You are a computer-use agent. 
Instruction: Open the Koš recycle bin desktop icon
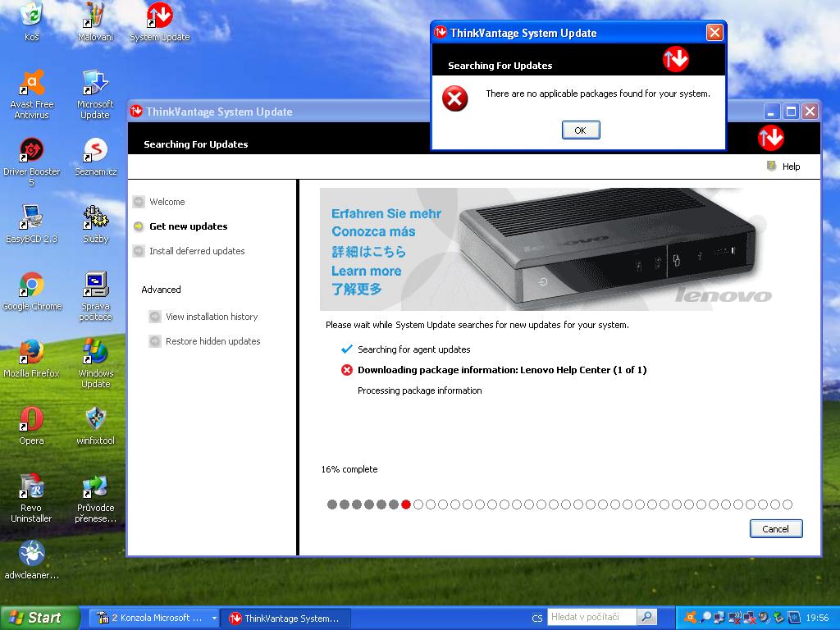pos(32,21)
